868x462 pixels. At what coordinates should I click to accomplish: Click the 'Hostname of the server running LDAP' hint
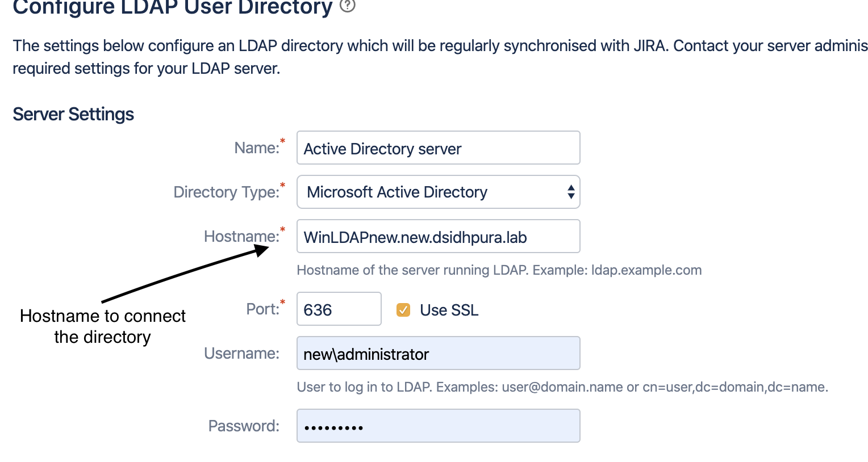499,270
